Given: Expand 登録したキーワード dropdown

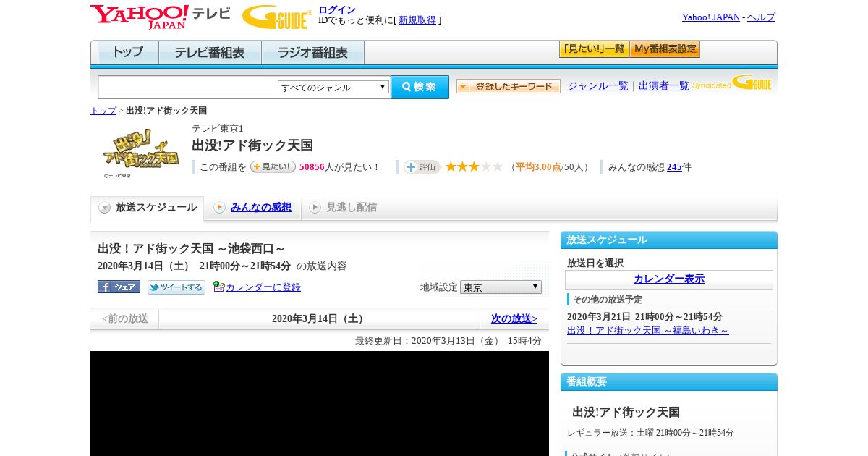Looking at the screenshot, I should tap(509, 86).
